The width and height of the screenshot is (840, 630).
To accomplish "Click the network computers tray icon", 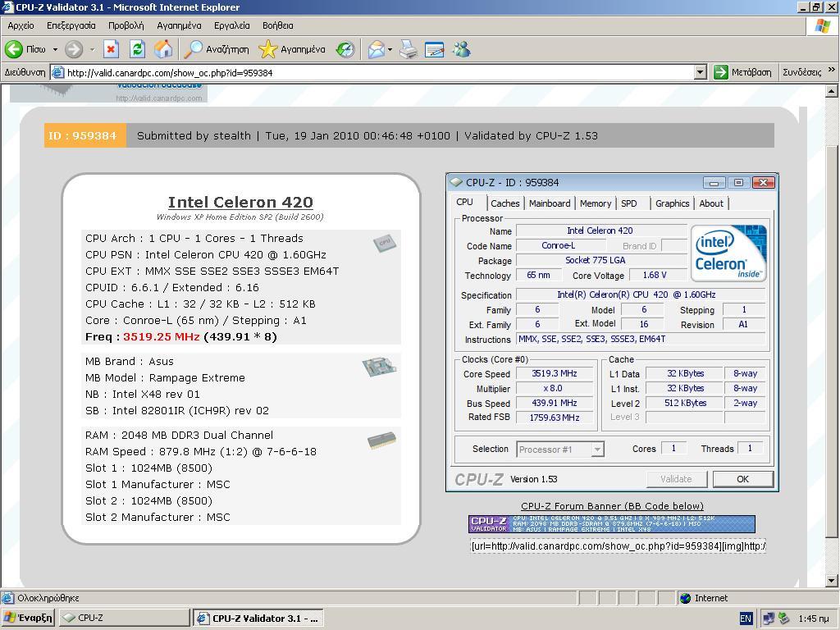I will tap(768, 619).
